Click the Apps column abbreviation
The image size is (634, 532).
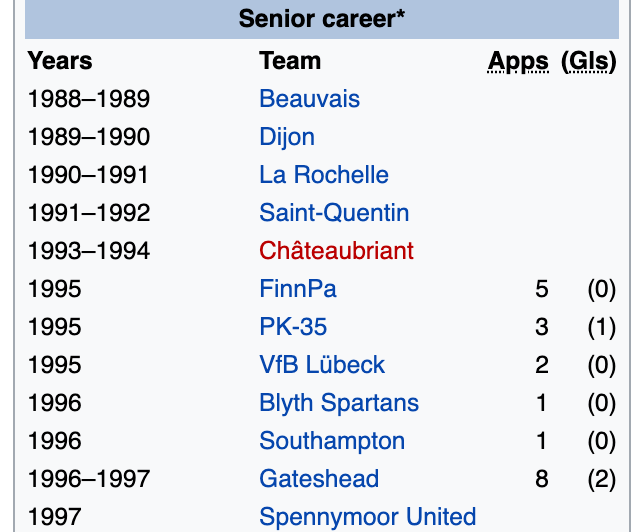518,62
